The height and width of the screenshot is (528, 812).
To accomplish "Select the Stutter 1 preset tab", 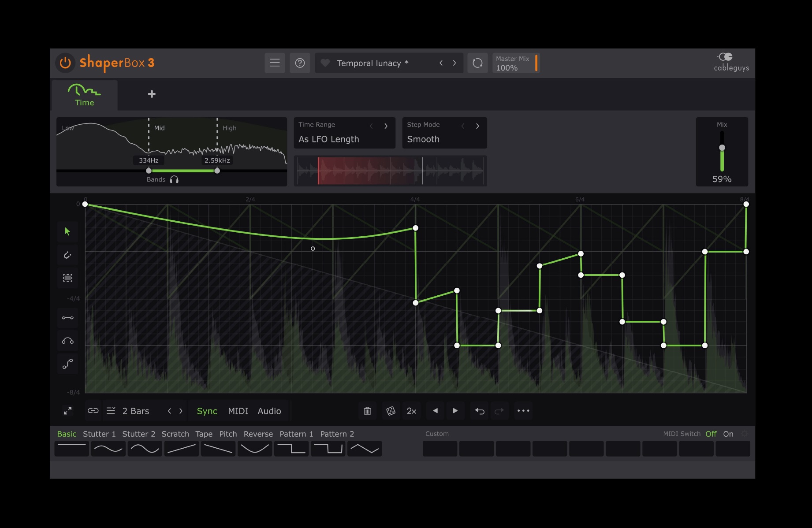I will point(99,434).
